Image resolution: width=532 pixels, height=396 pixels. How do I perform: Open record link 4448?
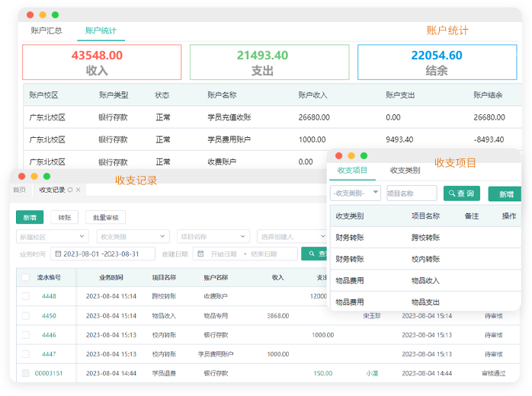point(49,296)
